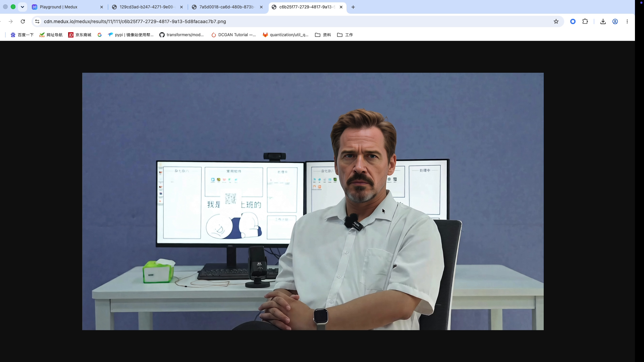Expand the tab search chevron
This screenshot has width=644, height=362.
pyautogui.click(x=22, y=7)
